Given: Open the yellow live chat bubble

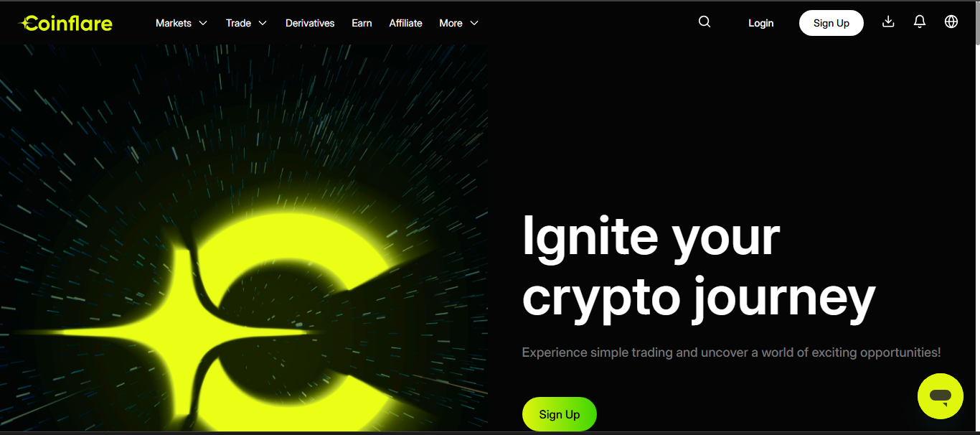Looking at the screenshot, I should (x=941, y=396).
